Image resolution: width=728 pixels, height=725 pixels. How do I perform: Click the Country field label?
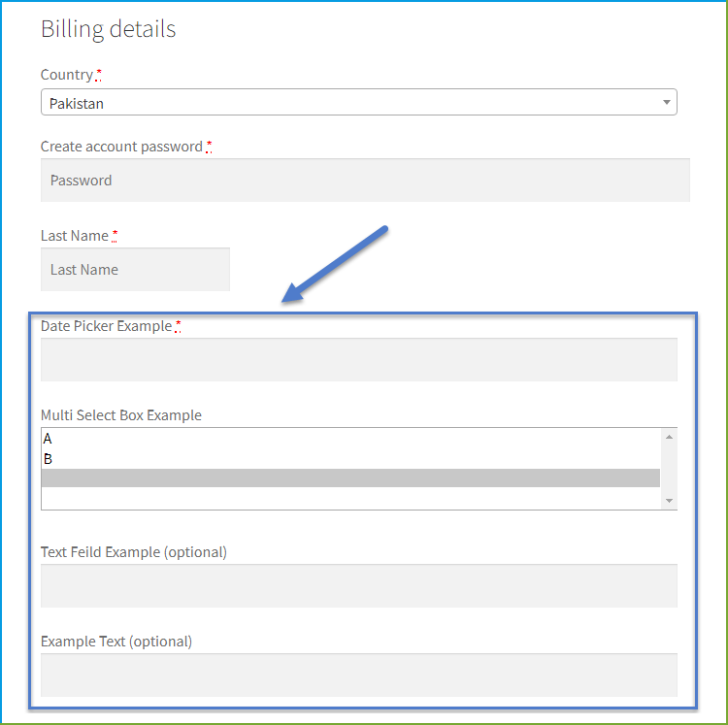pos(67,75)
